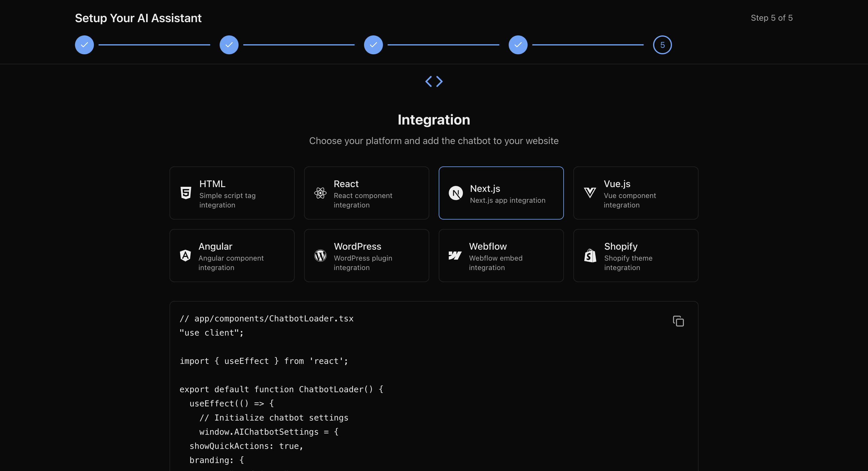Click the WordPress W logo icon
This screenshot has height=471, width=868.
click(320, 256)
